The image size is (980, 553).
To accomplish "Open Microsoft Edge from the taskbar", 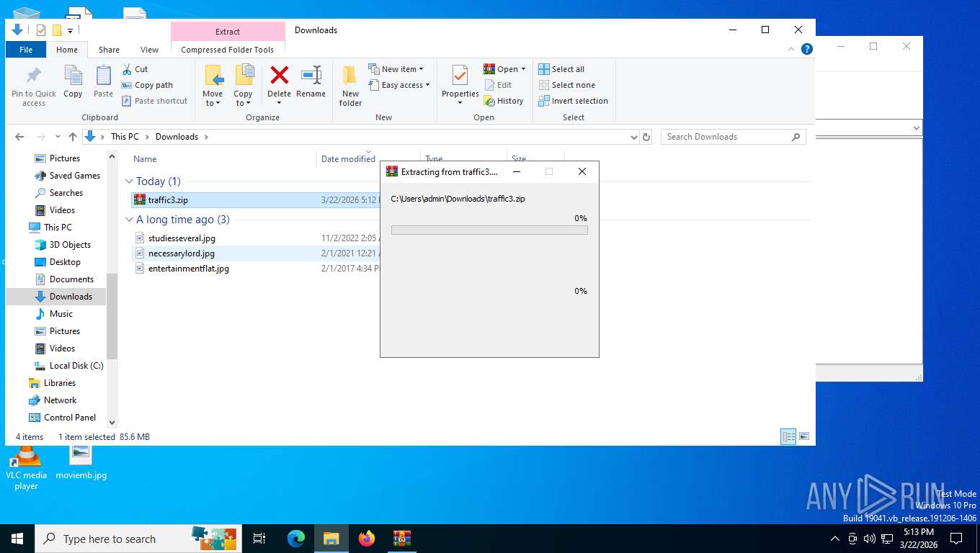I will 296,539.
